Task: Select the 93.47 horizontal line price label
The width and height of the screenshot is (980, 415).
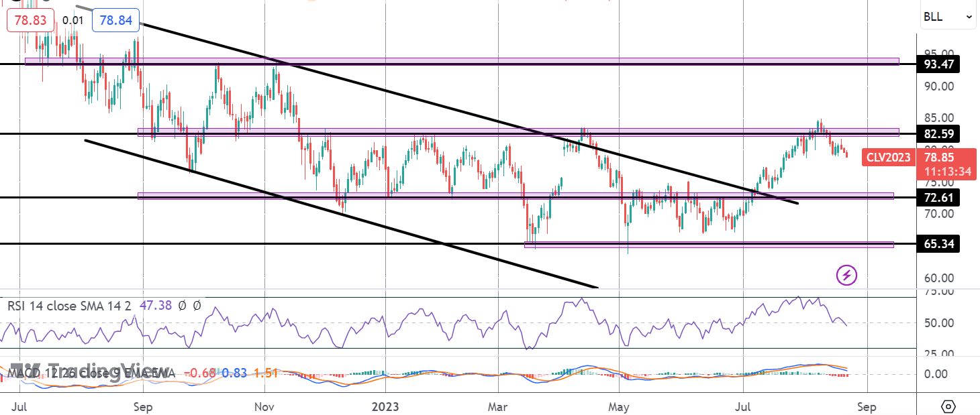Action: [939, 64]
